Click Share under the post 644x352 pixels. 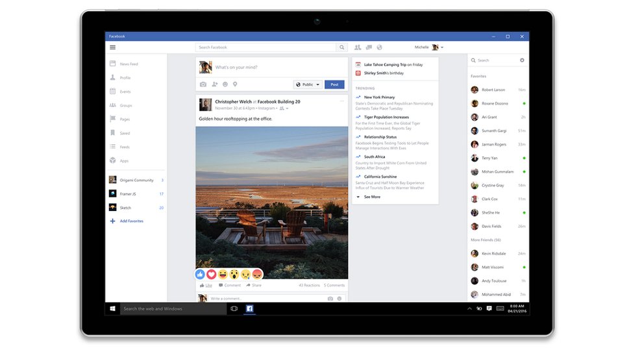tap(254, 285)
